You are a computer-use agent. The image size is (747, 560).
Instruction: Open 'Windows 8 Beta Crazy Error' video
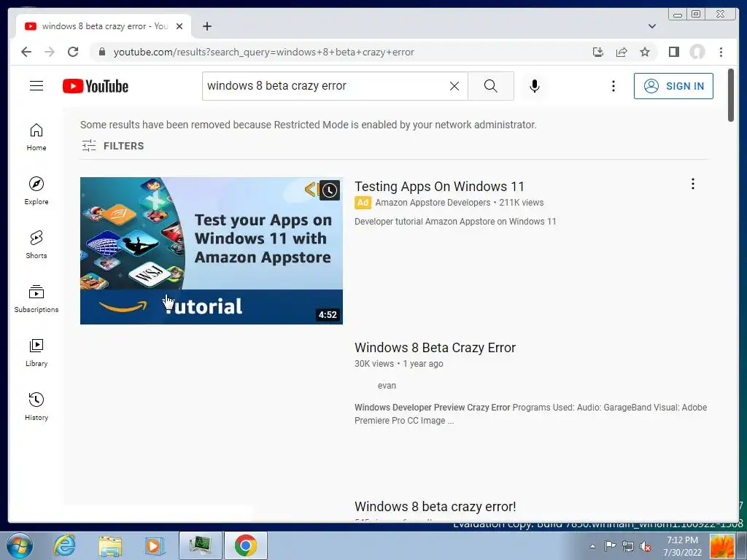click(435, 348)
